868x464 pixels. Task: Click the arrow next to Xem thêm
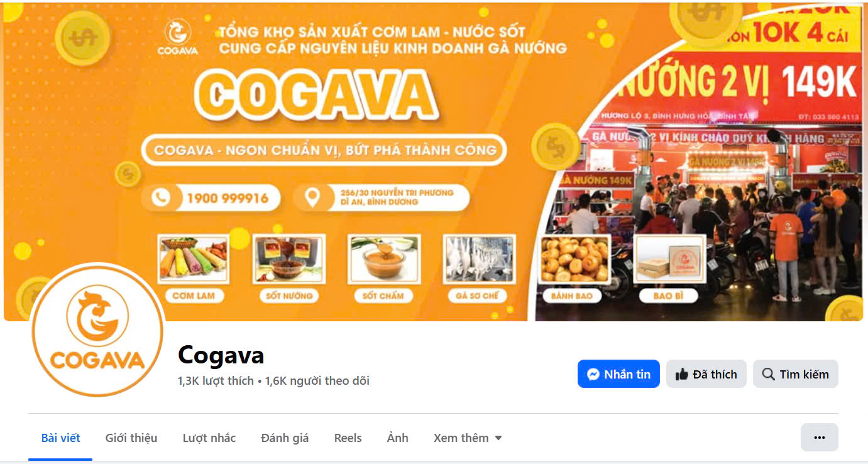(x=498, y=438)
